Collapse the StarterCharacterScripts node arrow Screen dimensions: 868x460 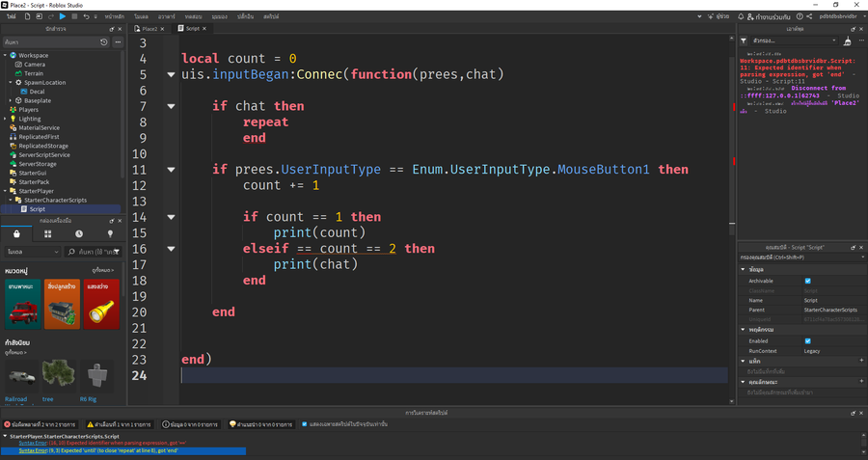[11, 200]
